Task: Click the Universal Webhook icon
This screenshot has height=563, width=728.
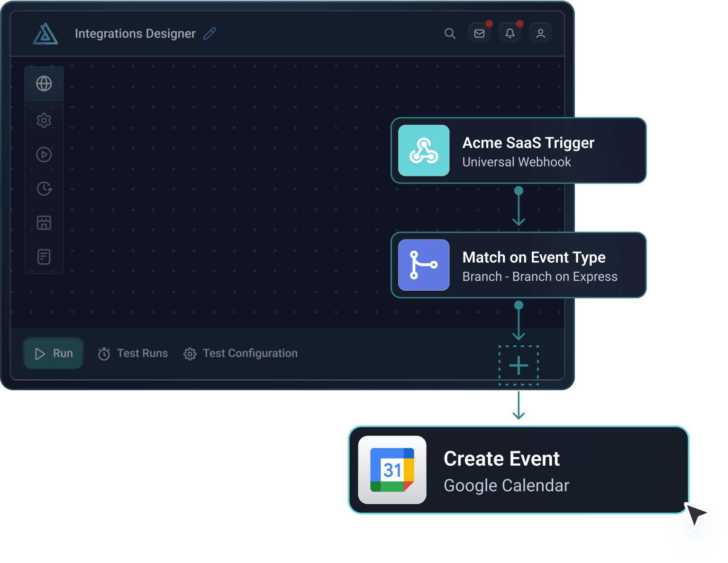Action: coord(424,150)
